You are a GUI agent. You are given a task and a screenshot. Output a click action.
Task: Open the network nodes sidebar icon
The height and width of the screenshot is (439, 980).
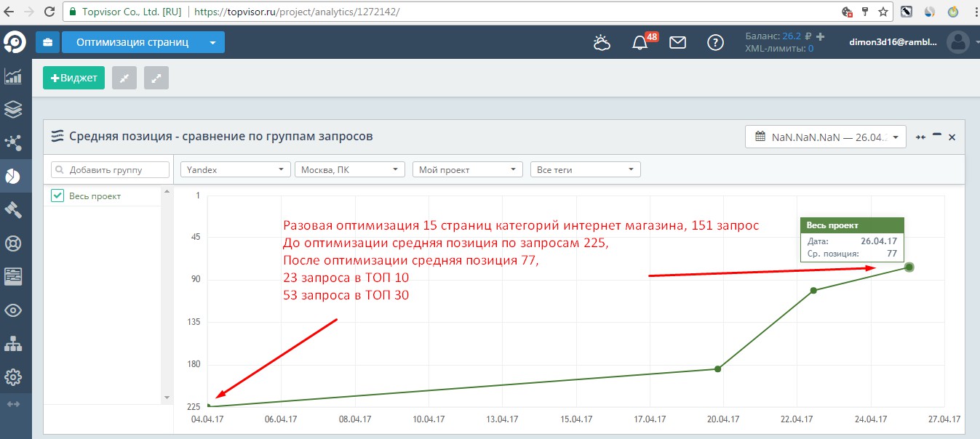[x=13, y=142]
